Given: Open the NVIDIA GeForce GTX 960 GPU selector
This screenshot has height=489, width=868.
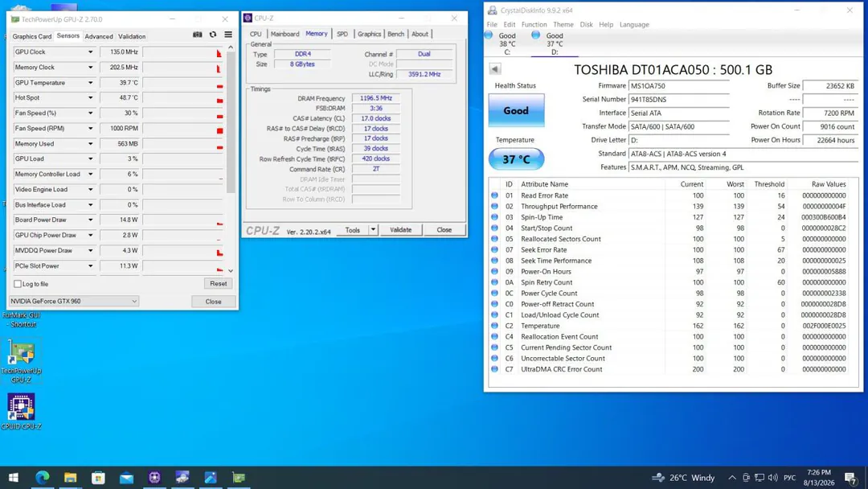Looking at the screenshot, I should (x=74, y=302).
